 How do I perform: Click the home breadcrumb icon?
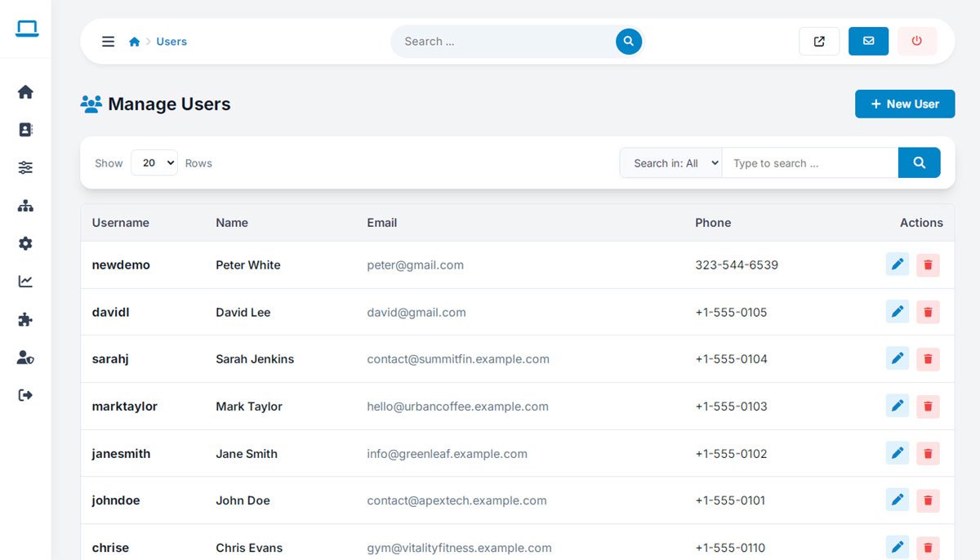pyautogui.click(x=135, y=42)
